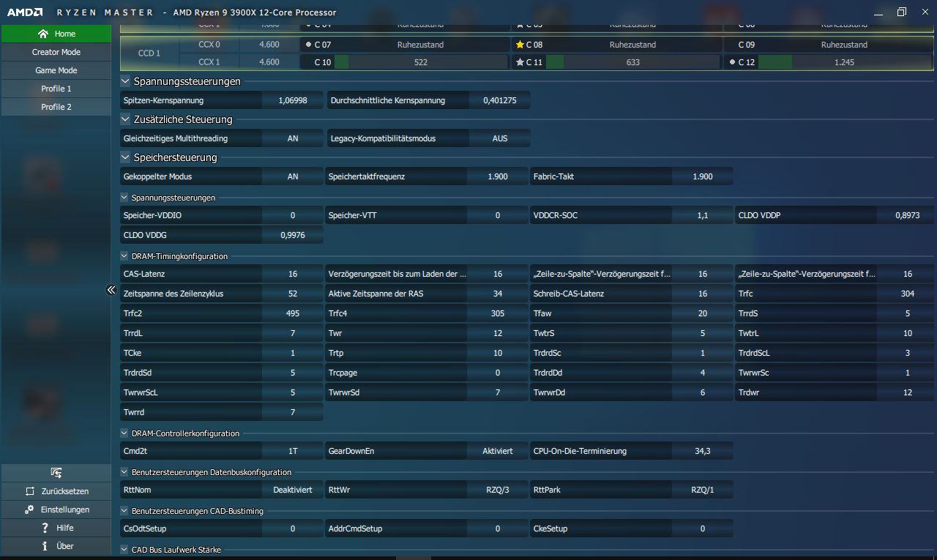Select Profile 2
Screen dimensions: 937x560
(x=56, y=107)
